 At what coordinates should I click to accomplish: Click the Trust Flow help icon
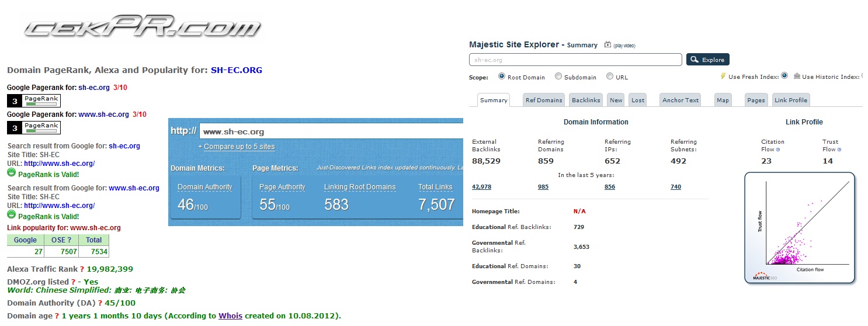tap(839, 150)
